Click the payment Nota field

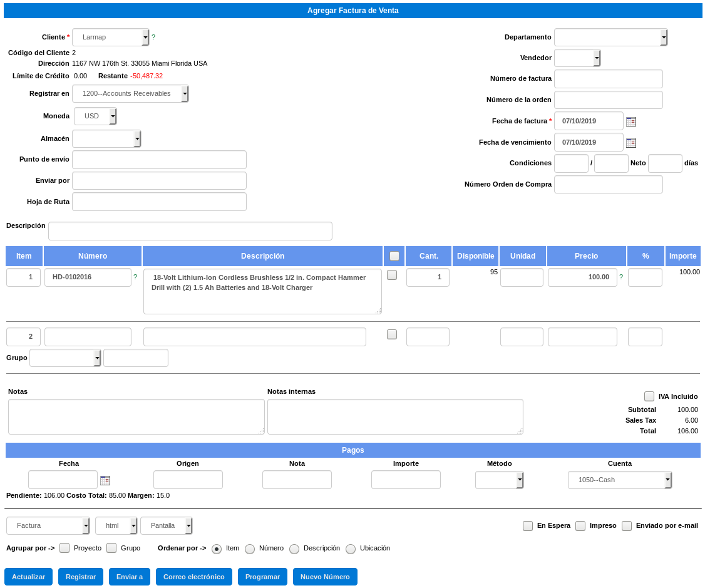click(297, 480)
